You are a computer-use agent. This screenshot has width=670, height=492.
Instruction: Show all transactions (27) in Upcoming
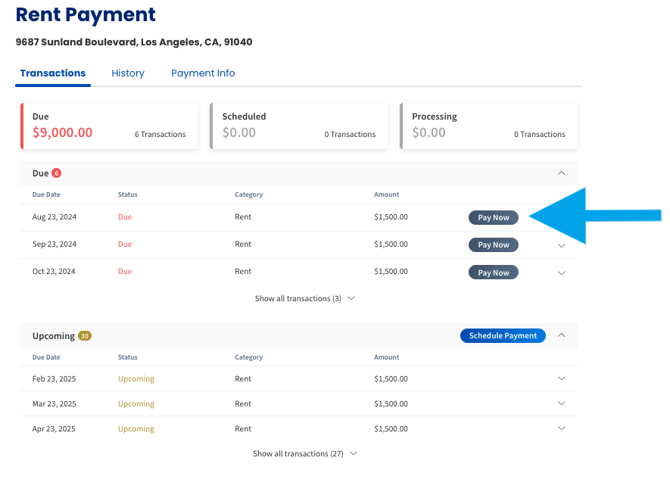305,454
